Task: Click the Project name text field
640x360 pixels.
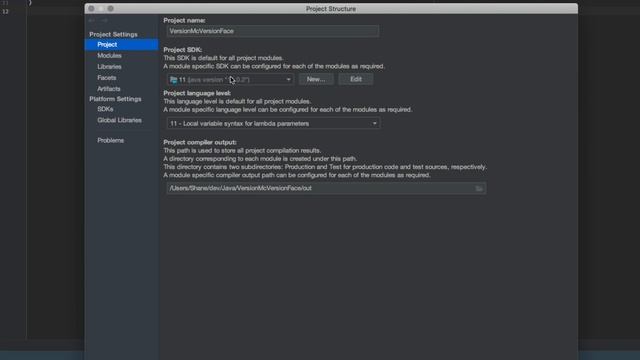Action: pos(273,31)
